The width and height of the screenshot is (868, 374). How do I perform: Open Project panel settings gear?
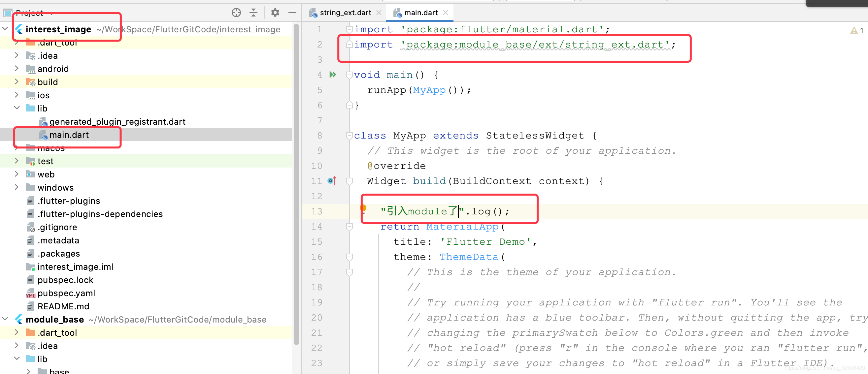click(x=275, y=13)
